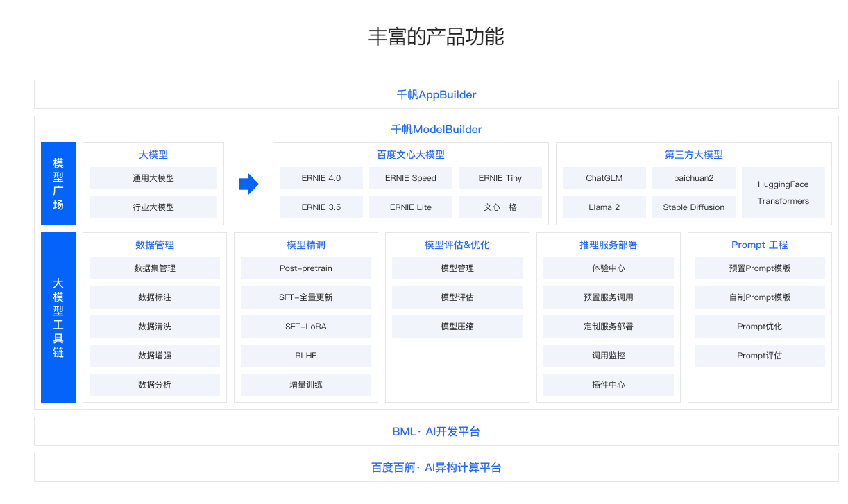Image resolution: width=848 pixels, height=504 pixels.
Task: Click the 模型评估&优化 column heading
Action: click(457, 245)
